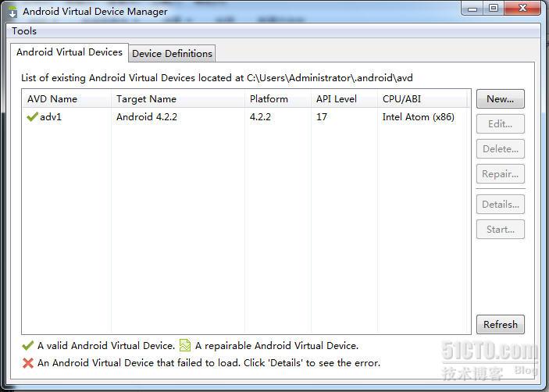Click the Edit... button

tap(500, 124)
